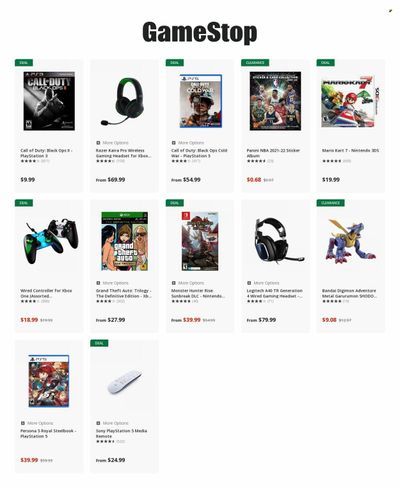Click the Deal badge on Mario Kart 7
Image resolution: width=400 pixels, height=488 pixels.
[325, 63]
